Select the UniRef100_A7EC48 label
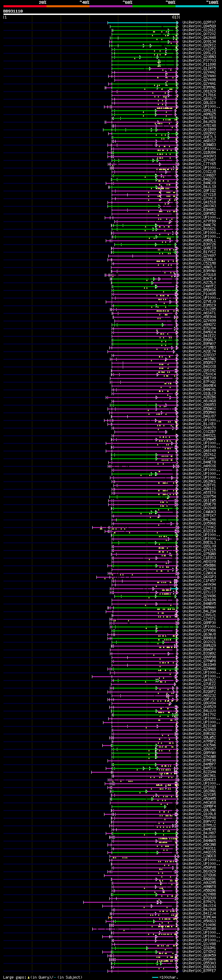This screenshot has height=980, width=222. pos(199,125)
